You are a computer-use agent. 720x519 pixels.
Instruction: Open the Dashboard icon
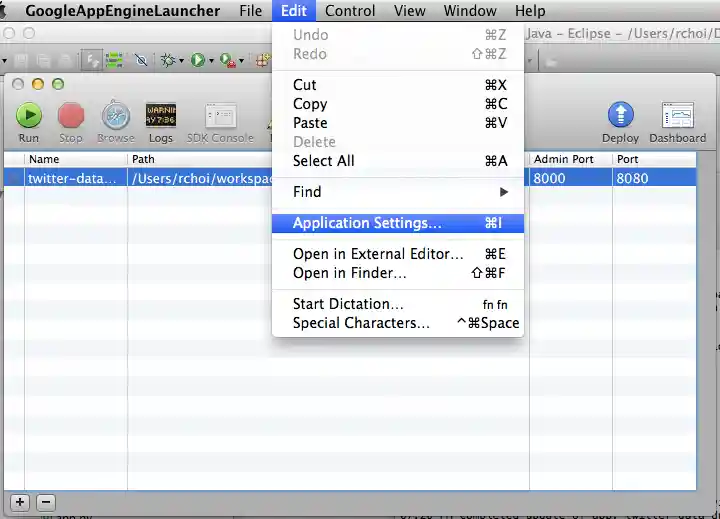[677, 116]
